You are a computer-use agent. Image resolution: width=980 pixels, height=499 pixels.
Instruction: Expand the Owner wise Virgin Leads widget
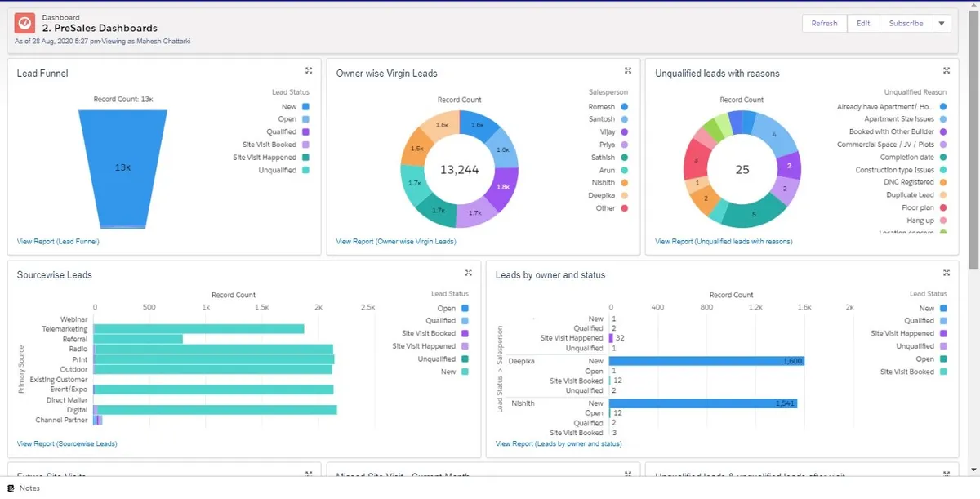pos(628,71)
